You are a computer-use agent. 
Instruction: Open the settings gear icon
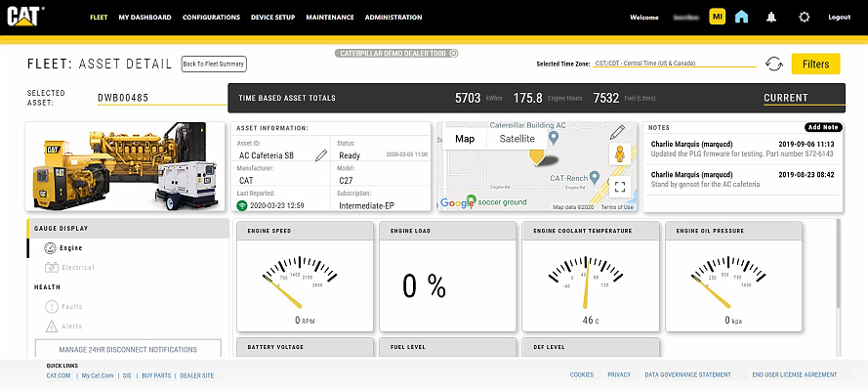[x=805, y=18]
